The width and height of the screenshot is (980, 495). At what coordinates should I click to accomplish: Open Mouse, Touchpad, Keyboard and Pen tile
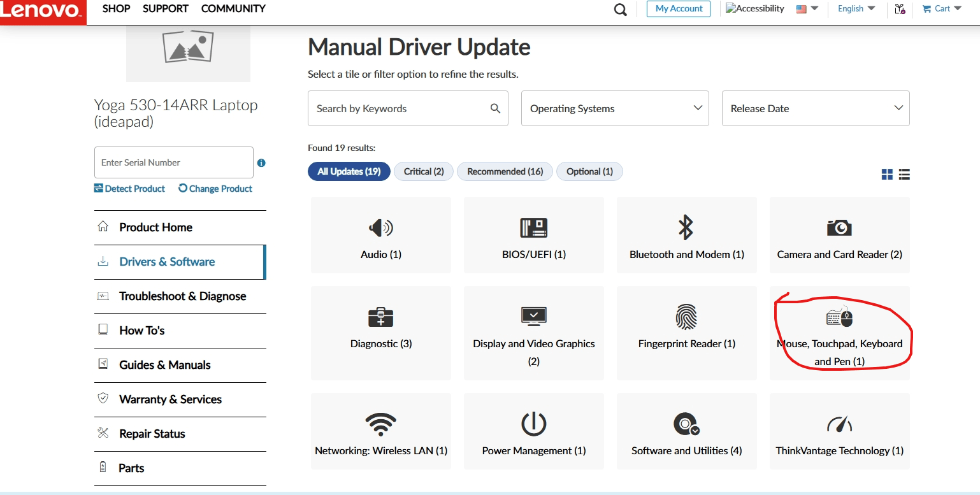coord(840,333)
